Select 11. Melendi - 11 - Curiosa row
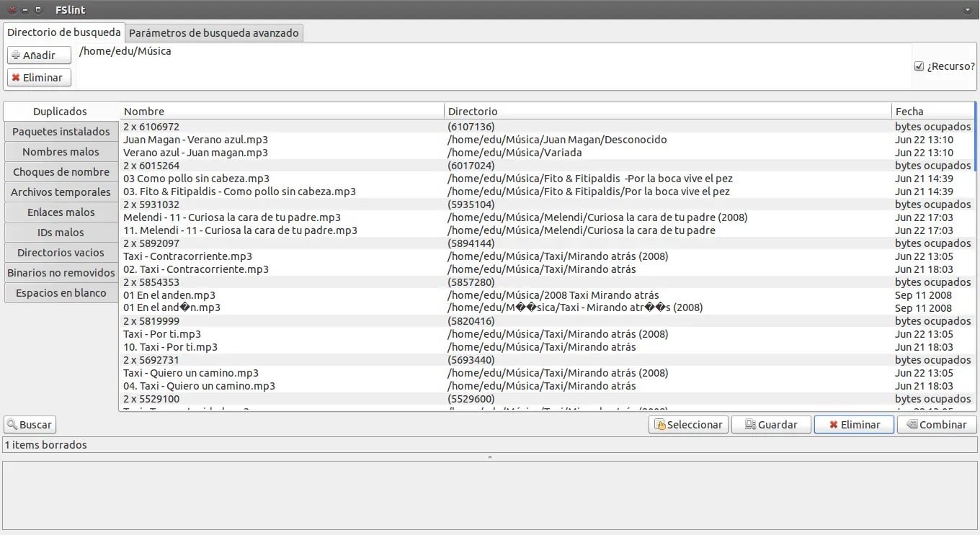This screenshot has width=980, height=535. point(547,230)
